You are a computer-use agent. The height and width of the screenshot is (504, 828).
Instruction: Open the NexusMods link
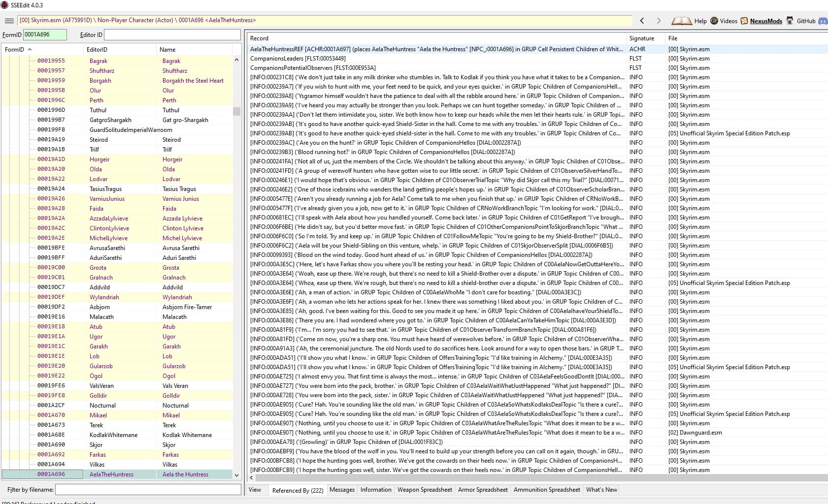point(761,21)
